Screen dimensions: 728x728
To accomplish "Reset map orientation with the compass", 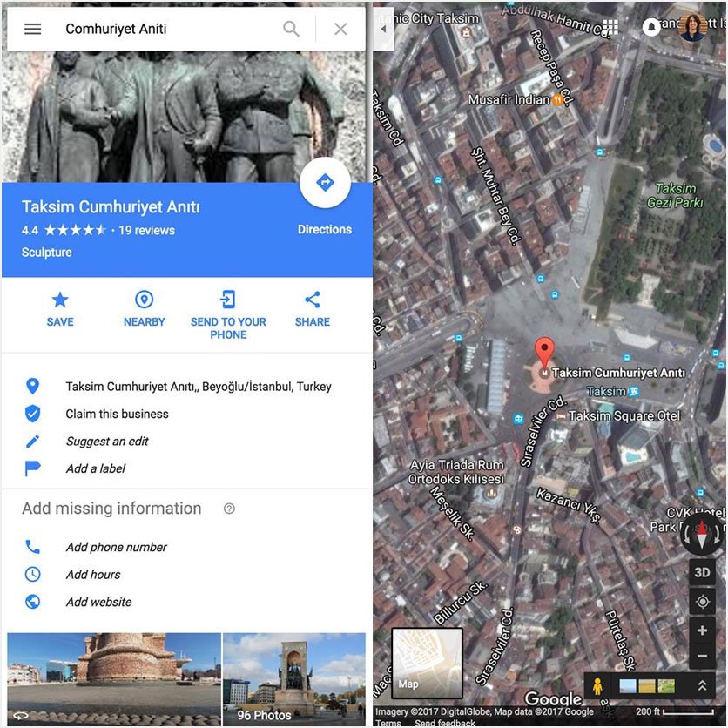I will coord(702,534).
